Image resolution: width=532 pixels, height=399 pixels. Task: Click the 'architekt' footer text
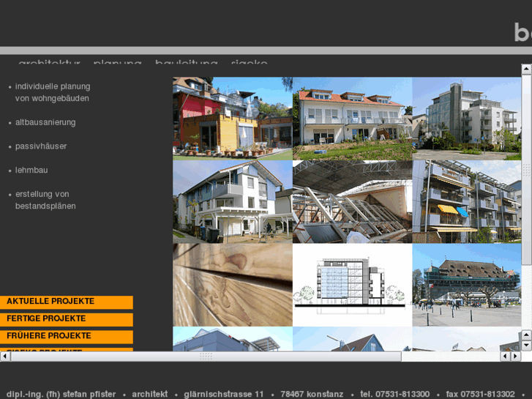(149, 395)
